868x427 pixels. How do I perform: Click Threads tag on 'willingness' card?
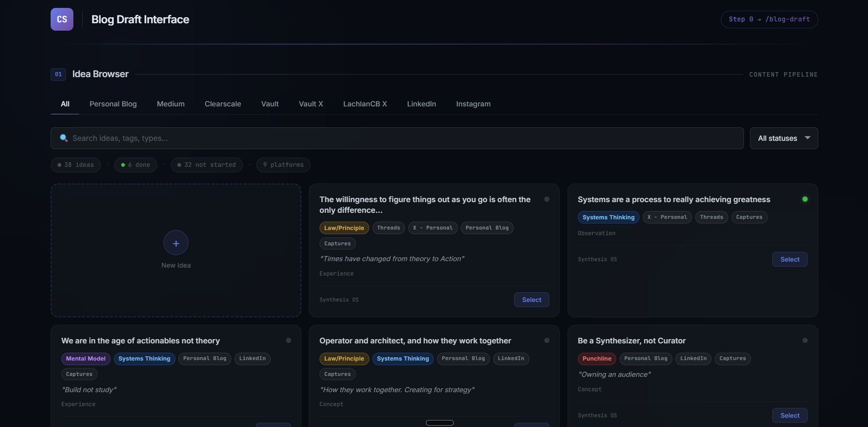[389, 228]
